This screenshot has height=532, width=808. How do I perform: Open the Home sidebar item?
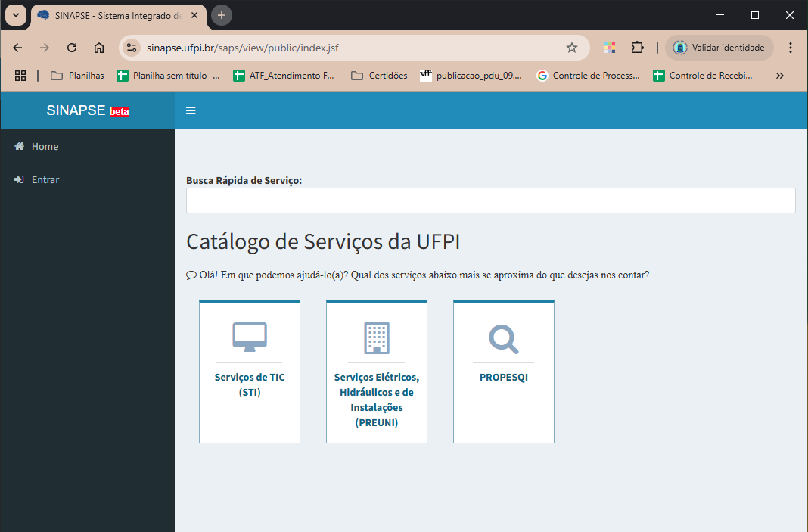[x=88, y=146]
